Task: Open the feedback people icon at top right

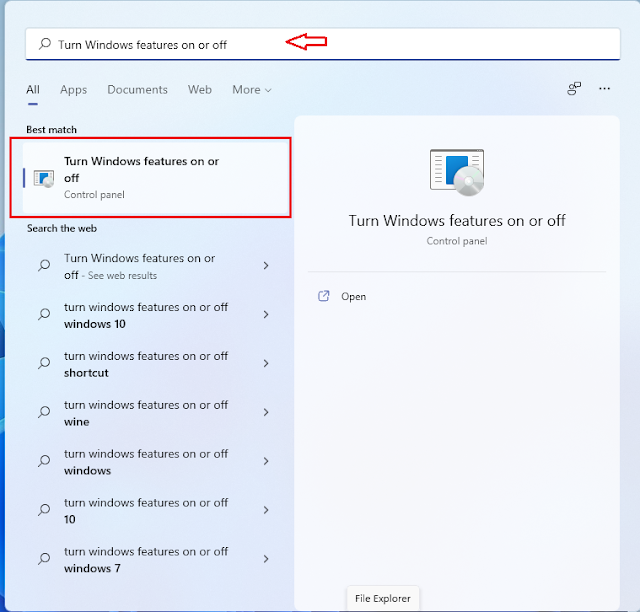Action: (x=574, y=88)
